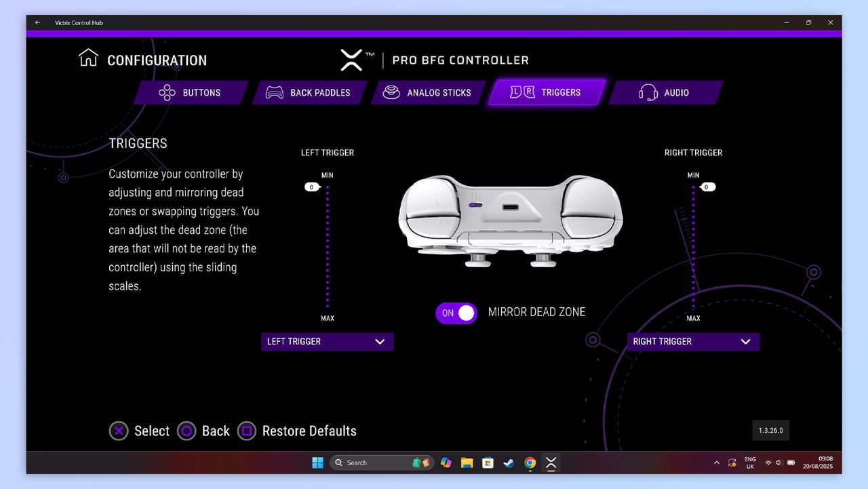Click the Victrix Control Hub taskbar icon

point(551,463)
